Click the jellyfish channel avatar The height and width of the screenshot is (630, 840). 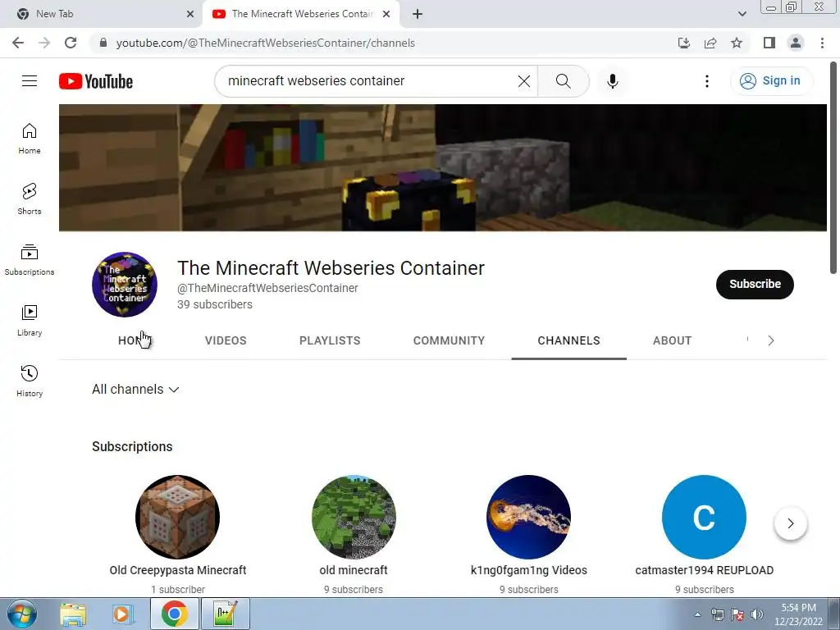[x=529, y=517]
